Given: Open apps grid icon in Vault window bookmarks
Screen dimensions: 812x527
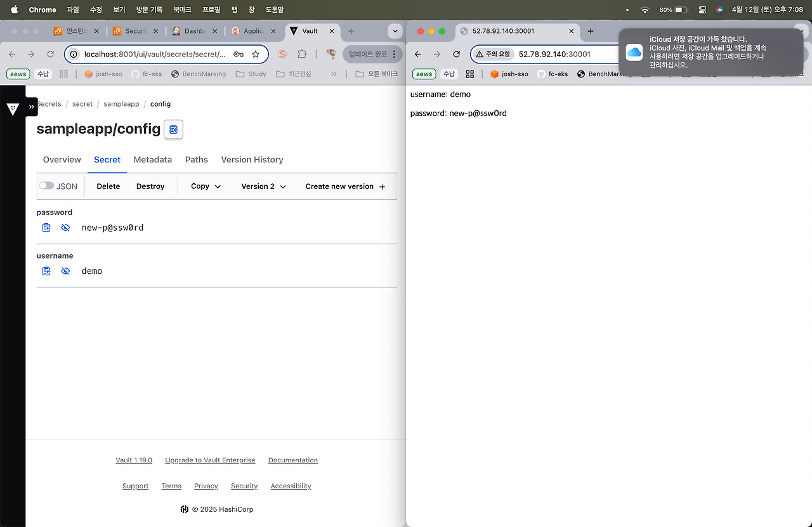Looking at the screenshot, I should click(63, 74).
